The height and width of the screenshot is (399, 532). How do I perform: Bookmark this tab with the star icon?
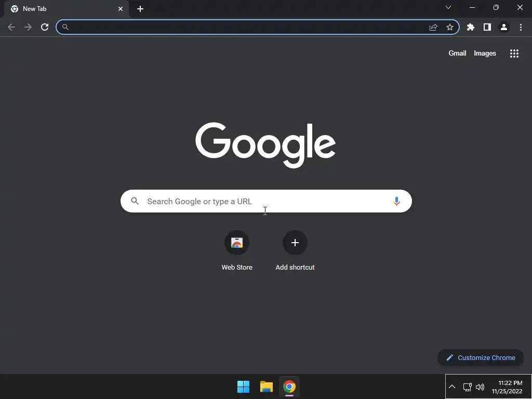tap(450, 27)
